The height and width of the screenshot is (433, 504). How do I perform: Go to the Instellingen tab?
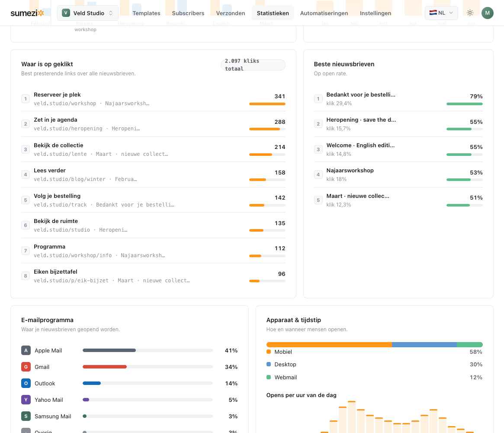click(x=376, y=13)
